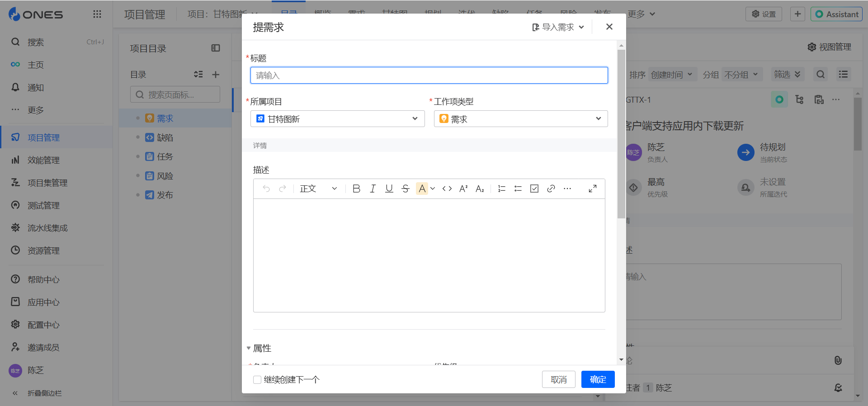Viewport: 868px width, 406px height.
Task: Check the 继续创建下一个 checkbox
Action: click(x=257, y=380)
